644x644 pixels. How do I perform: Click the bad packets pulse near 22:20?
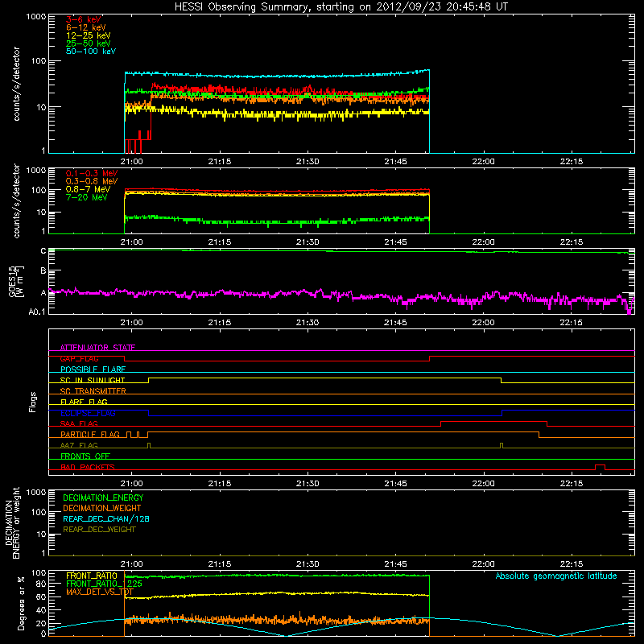[x=600, y=467]
